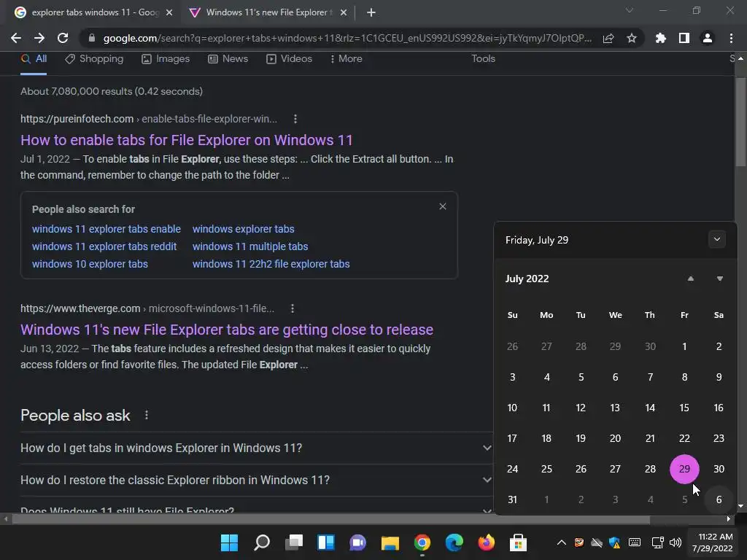Viewport: 747px width, 560px height.
Task: Open Task View from taskbar
Action: point(294,542)
